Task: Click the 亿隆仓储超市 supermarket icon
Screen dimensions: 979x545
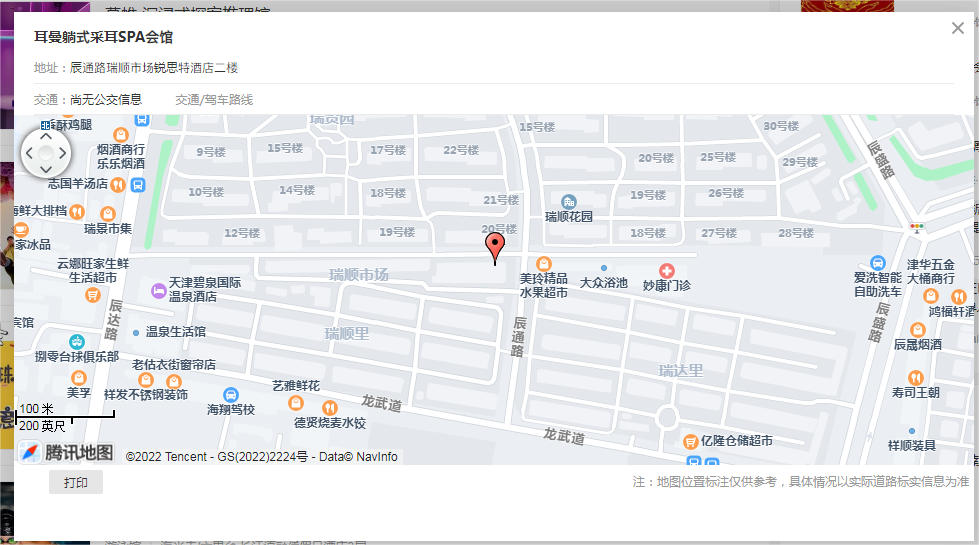Action: [x=690, y=442]
